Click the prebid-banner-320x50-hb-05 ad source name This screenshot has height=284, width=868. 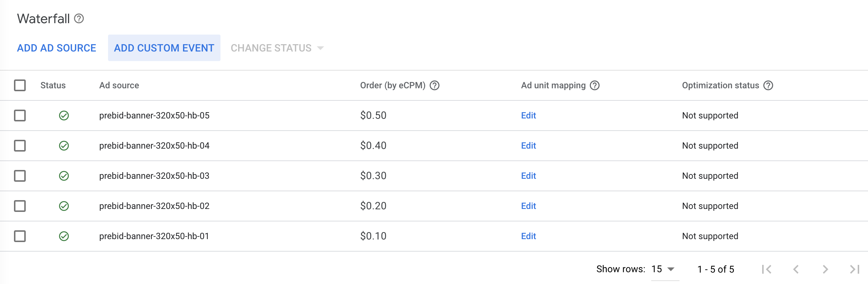click(154, 116)
